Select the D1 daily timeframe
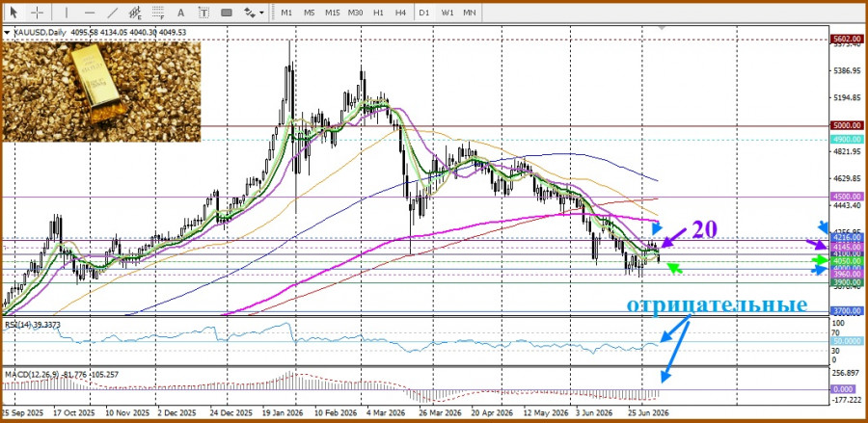 click(424, 13)
